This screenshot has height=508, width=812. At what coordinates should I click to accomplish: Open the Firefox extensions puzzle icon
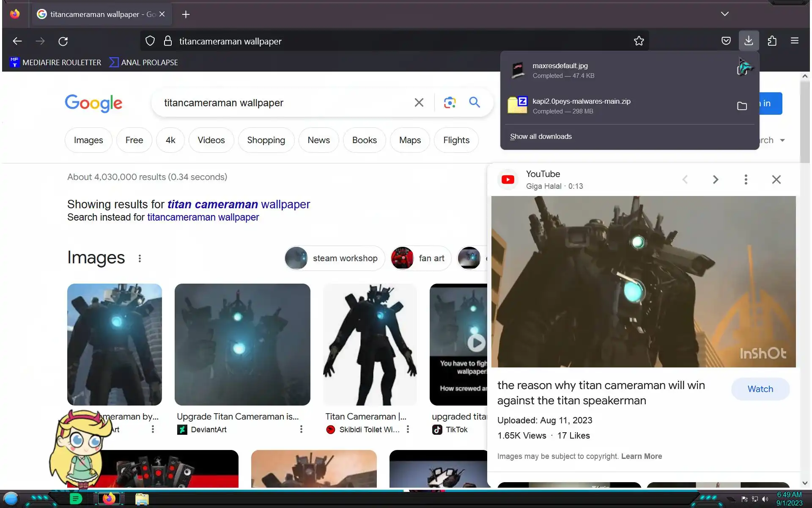click(772, 41)
